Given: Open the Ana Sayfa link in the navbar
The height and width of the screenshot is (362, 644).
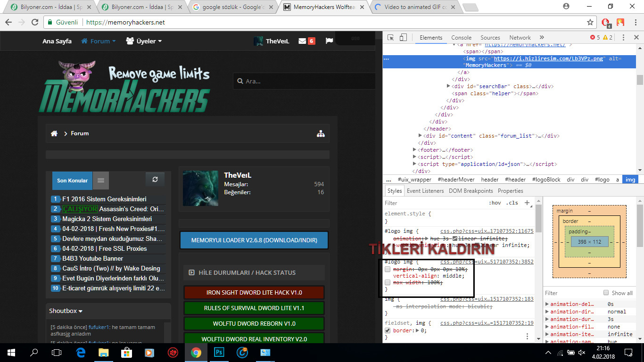Looking at the screenshot, I should click(x=57, y=41).
